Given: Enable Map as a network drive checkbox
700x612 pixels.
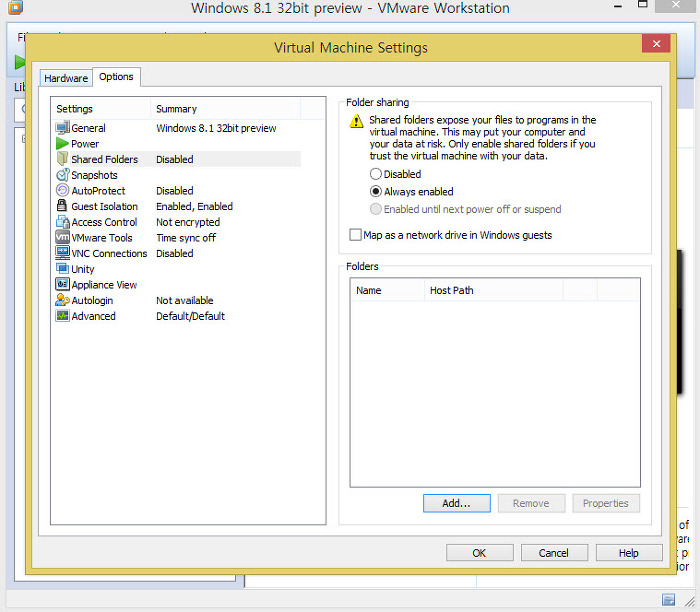Looking at the screenshot, I should tap(355, 235).
